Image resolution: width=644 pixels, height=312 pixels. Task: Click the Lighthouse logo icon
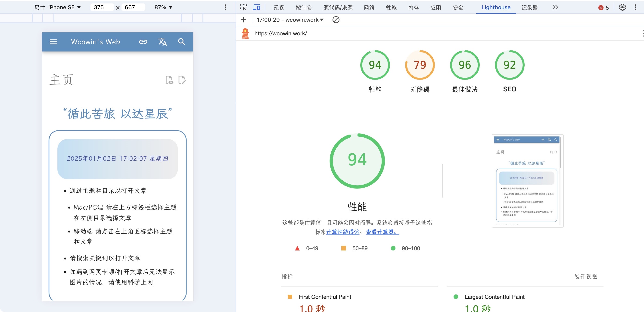point(245,33)
